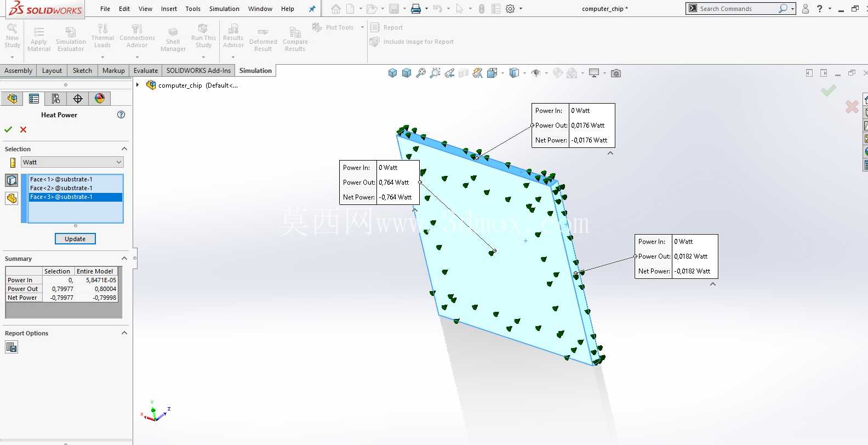This screenshot has width=868, height=445.
Task: Open the Plot Tools dropdown arrow
Action: [x=362, y=27]
